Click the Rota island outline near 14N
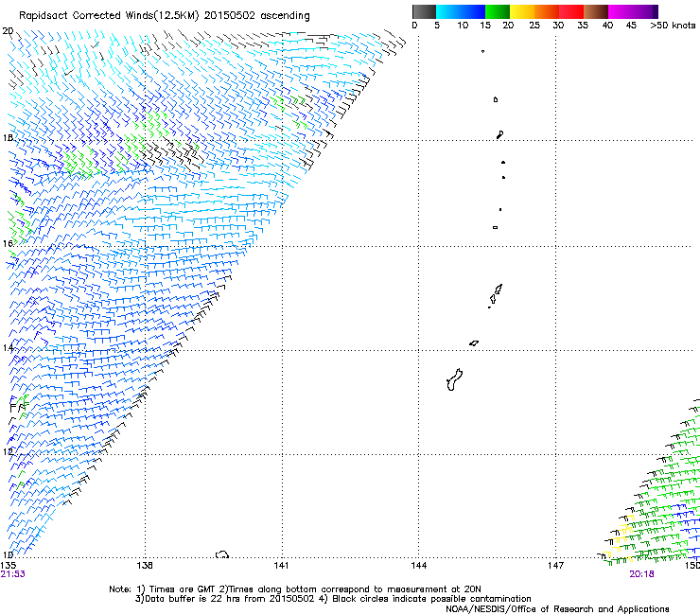The height and width of the screenshot is (615, 700). tap(474, 343)
